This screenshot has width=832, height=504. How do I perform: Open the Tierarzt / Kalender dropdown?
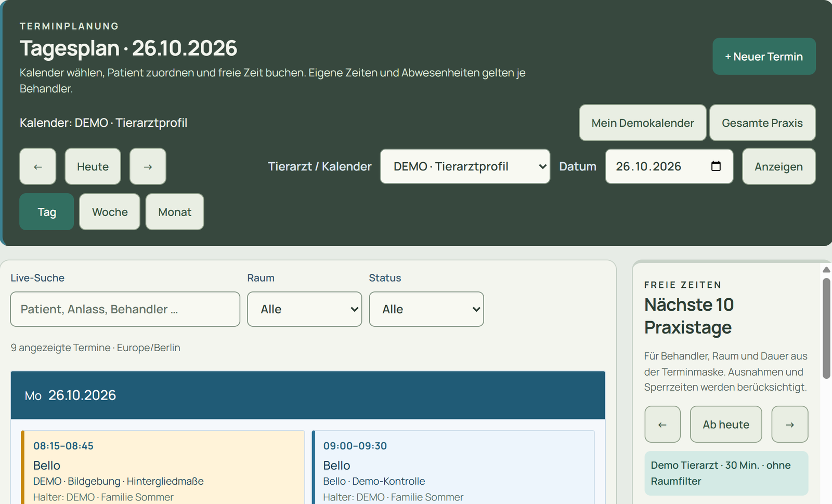click(x=465, y=166)
